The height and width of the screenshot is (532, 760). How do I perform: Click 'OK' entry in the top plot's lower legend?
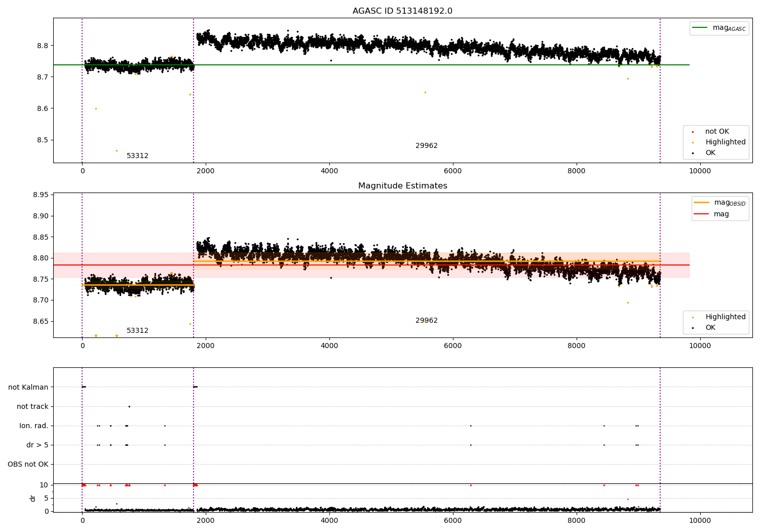pos(710,153)
